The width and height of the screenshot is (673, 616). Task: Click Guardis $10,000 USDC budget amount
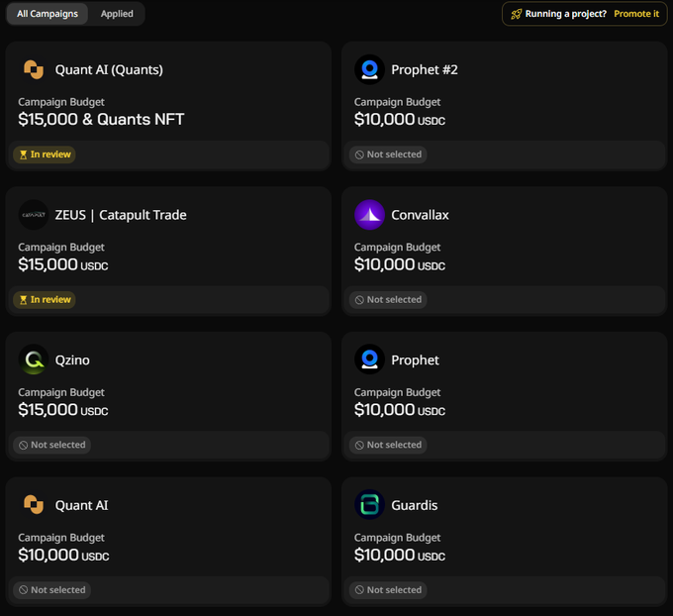(400, 555)
